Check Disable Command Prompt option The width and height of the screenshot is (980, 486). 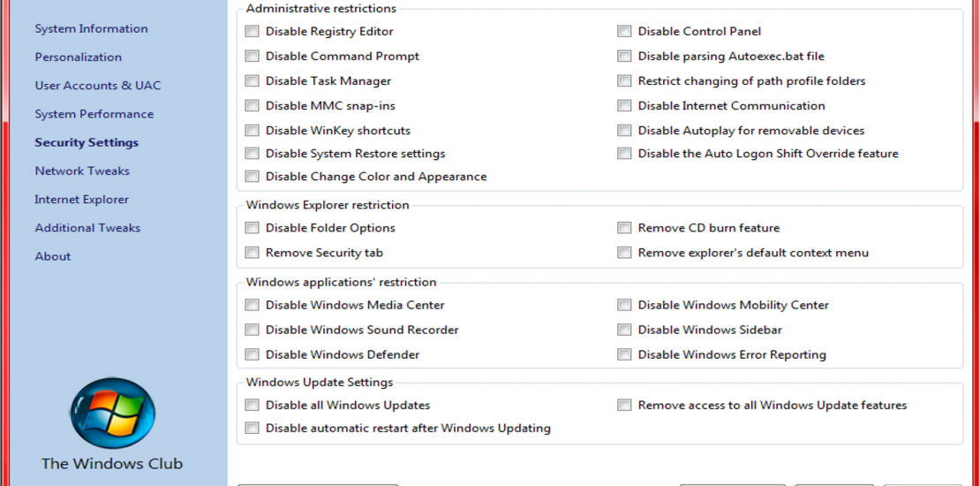coord(252,57)
